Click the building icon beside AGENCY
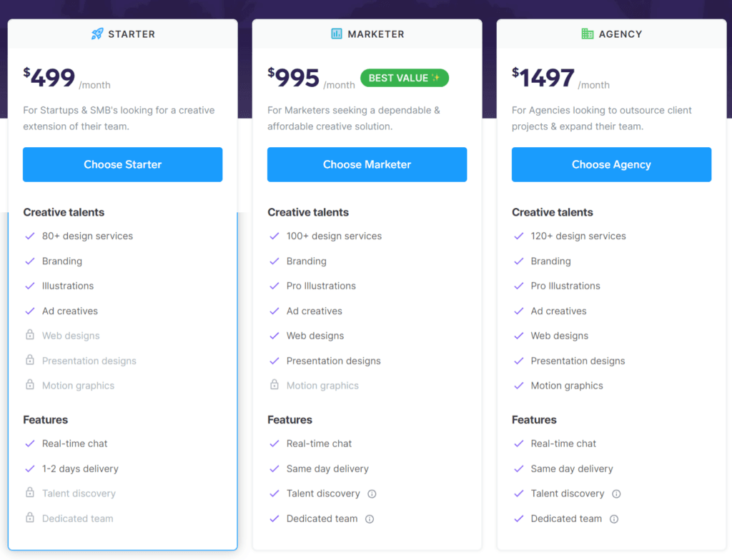 pyautogui.click(x=588, y=34)
